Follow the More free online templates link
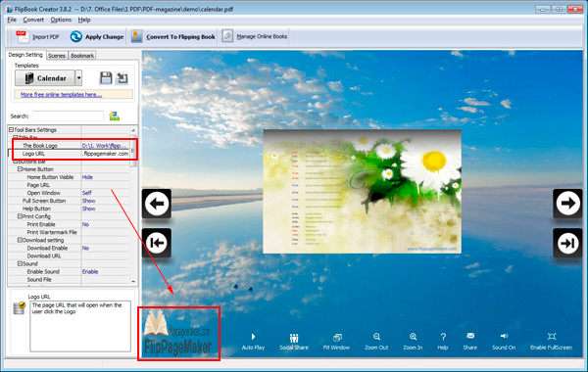Screen dimensions: 588x372 point(61,94)
